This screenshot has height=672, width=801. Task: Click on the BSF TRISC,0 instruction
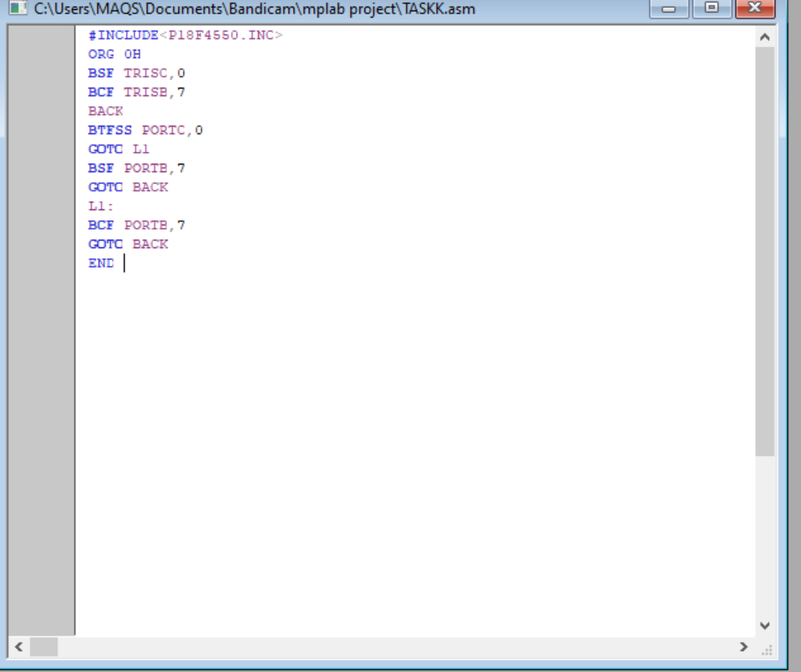coord(136,73)
